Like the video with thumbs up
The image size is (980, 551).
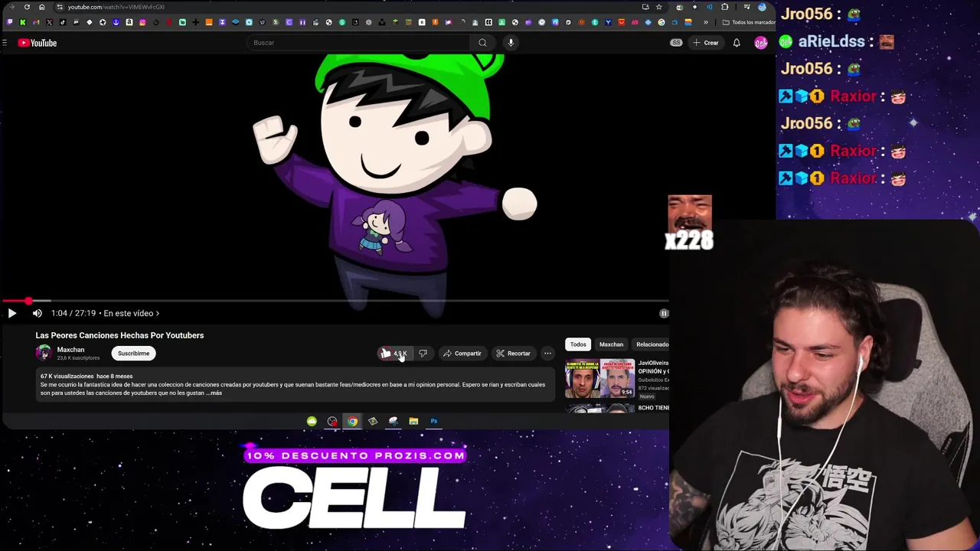click(394, 354)
